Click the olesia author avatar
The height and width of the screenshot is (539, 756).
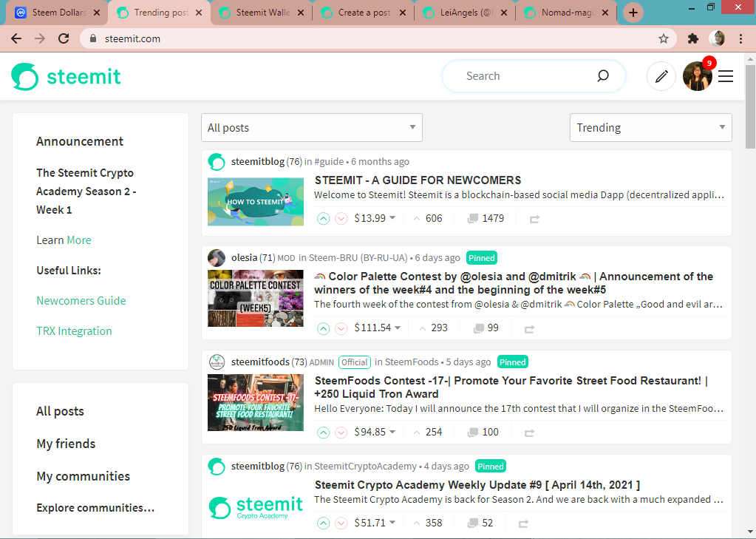217,258
